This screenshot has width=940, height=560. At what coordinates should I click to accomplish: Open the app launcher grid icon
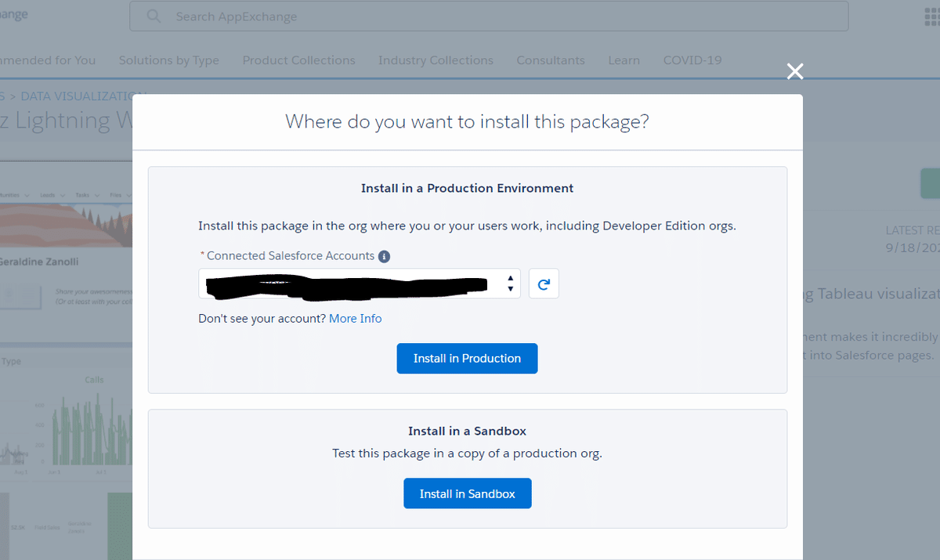(931, 16)
